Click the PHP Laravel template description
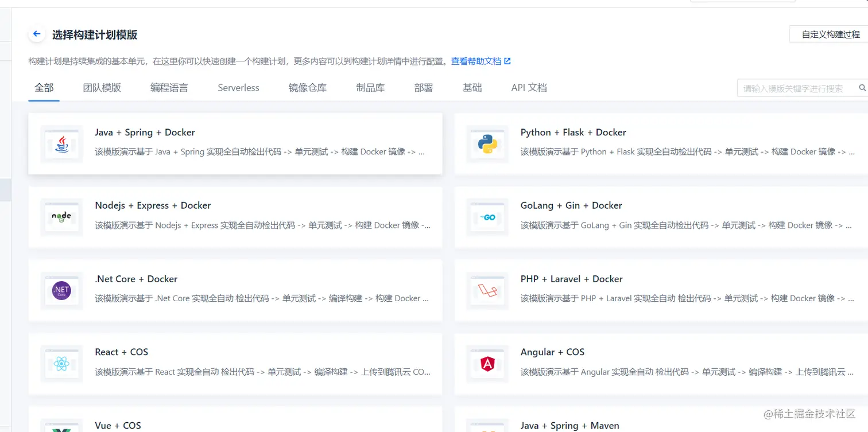 pyautogui.click(x=686, y=298)
